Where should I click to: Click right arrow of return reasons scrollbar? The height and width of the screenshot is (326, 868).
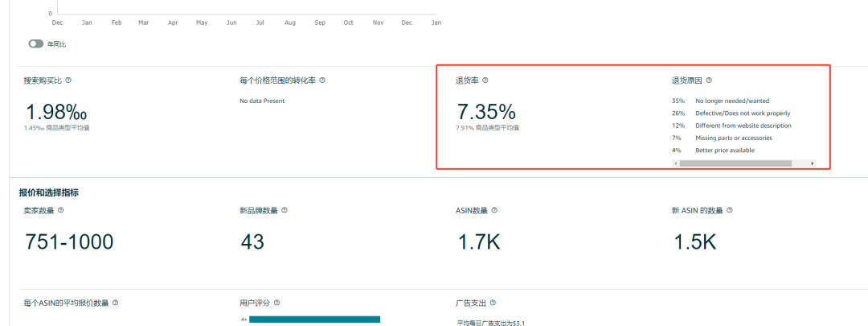pos(813,163)
